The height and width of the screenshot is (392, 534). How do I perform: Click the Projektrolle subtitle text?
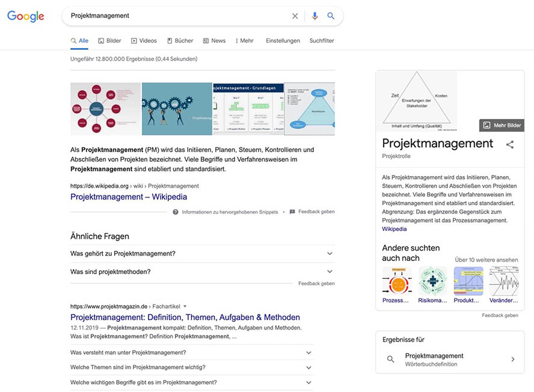(396, 156)
